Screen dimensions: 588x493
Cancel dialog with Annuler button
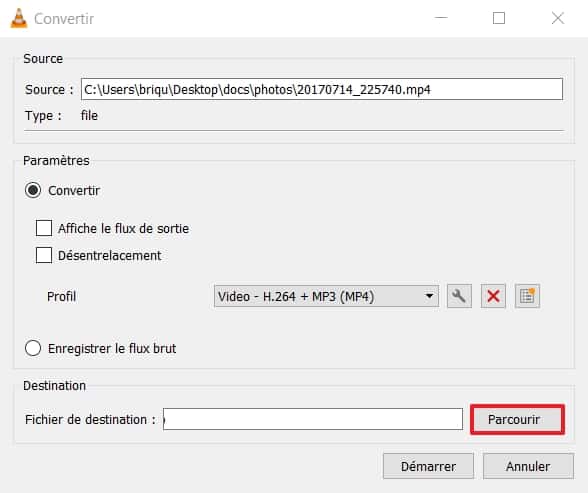click(x=528, y=466)
